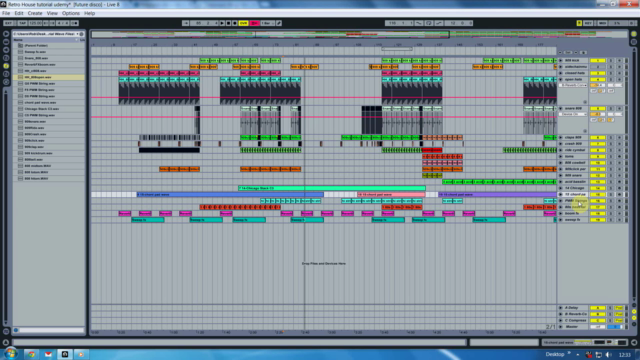
Task: Toggle the Loop switch icon
Action: pos(429,23)
